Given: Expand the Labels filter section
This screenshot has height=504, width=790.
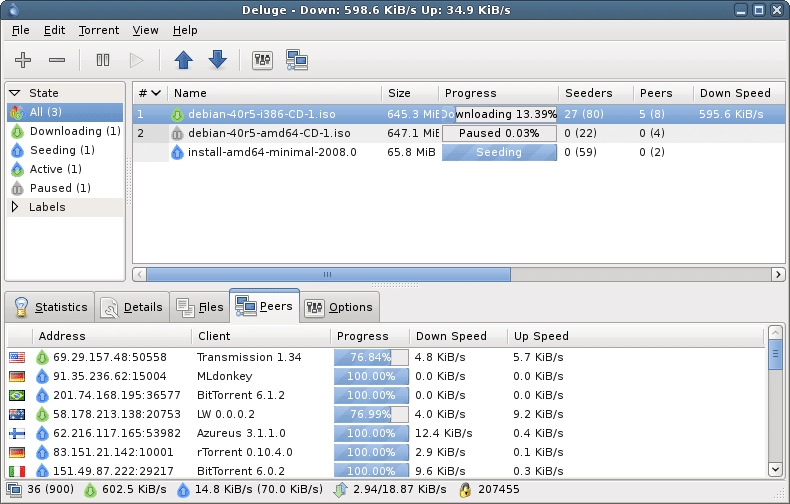Looking at the screenshot, I should [x=15, y=207].
